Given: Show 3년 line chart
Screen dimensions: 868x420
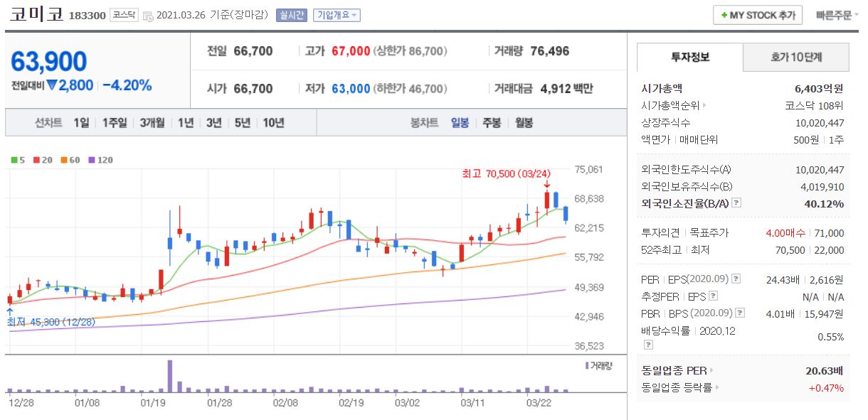Looking at the screenshot, I should [x=213, y=122].
